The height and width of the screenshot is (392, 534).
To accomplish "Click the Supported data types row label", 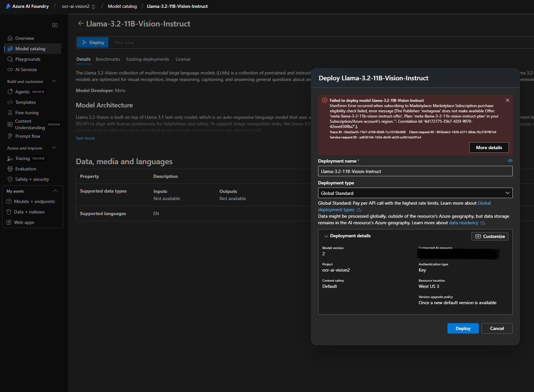I will click(103, 191).
